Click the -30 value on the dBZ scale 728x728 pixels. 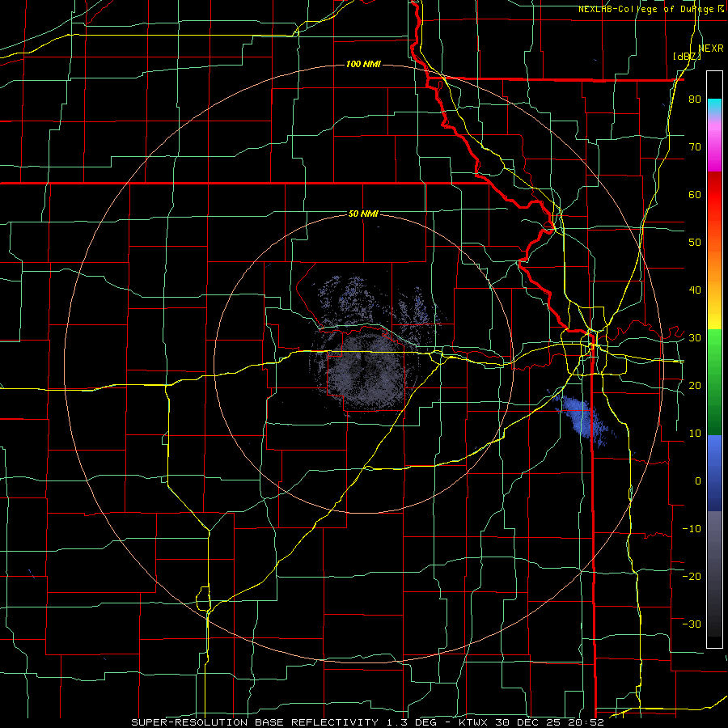click(x=692, y=624)
